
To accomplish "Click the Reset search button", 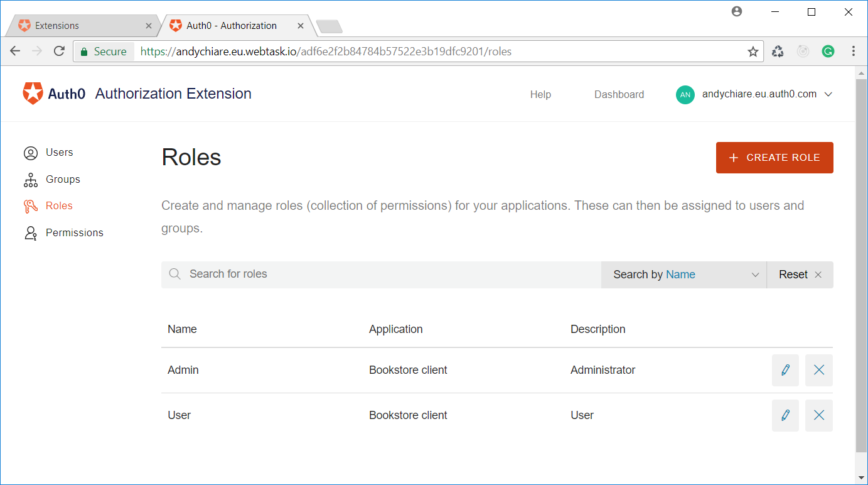I will click(800, 275).
